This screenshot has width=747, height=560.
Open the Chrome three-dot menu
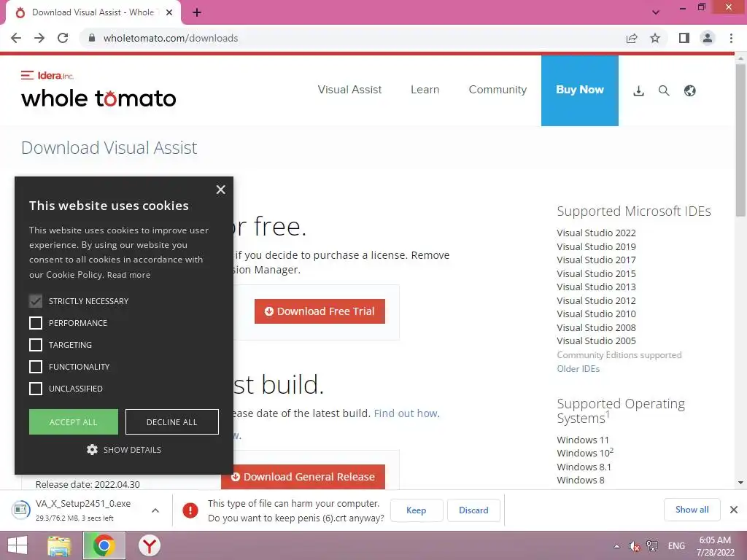[x=731, y=38]
